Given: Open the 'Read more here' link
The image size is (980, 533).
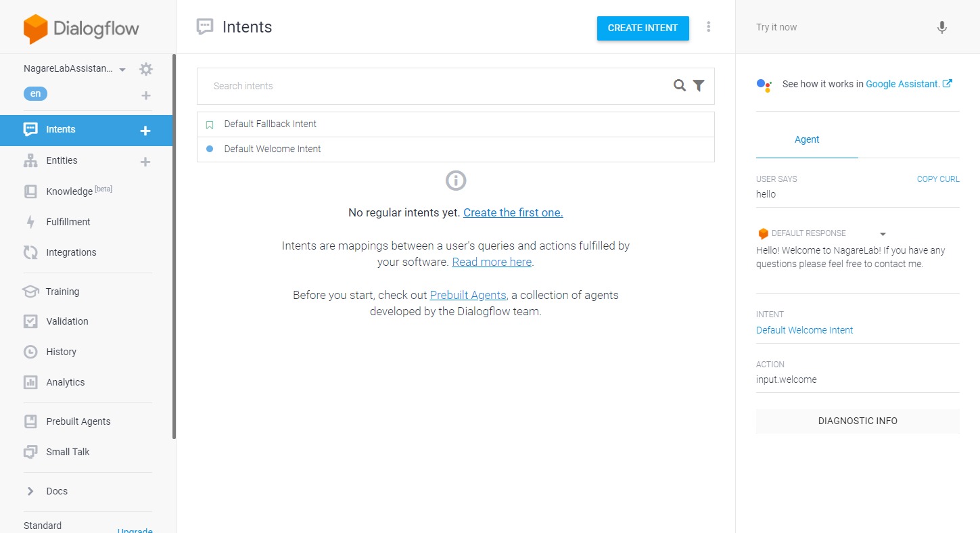Looking at the screenshot, I should click(492, 262).
